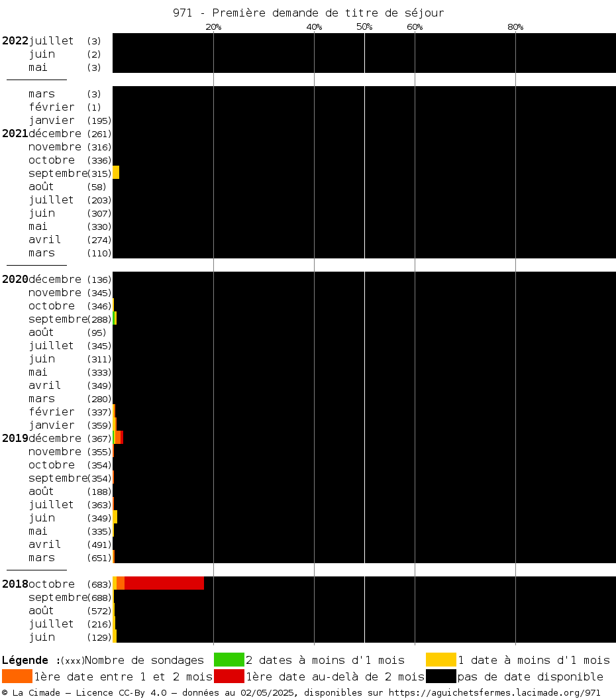Screen dimensions: 616x699
Task: Click the 'octobre (683)' row label
Action: click(x=70, y=584)
